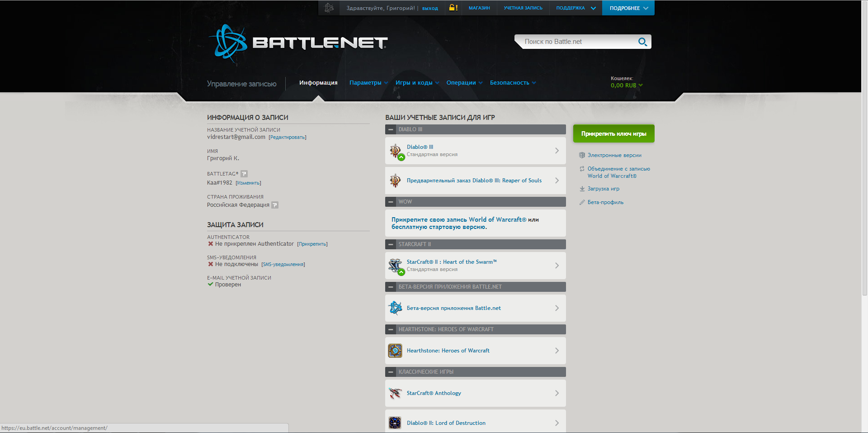Open the Параметры dropdown menu
The width and height of the screenshot is (868, 433).
click(x=368, y=83)
